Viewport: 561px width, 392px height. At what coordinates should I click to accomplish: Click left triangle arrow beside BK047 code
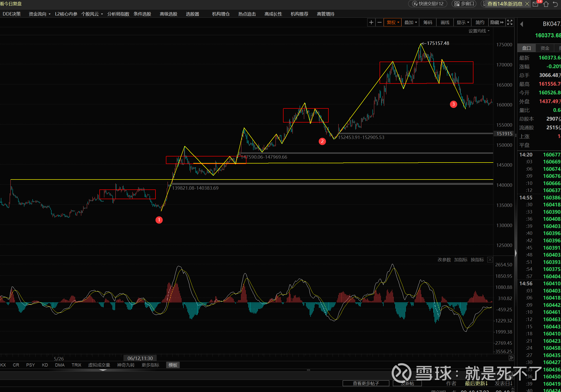[x=521, y=24]
